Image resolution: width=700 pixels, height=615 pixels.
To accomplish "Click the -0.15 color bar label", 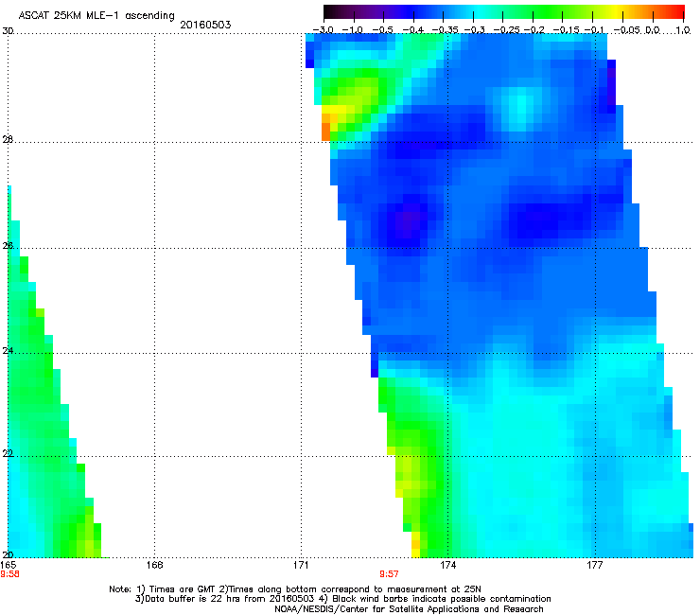I will pos(566,30).
